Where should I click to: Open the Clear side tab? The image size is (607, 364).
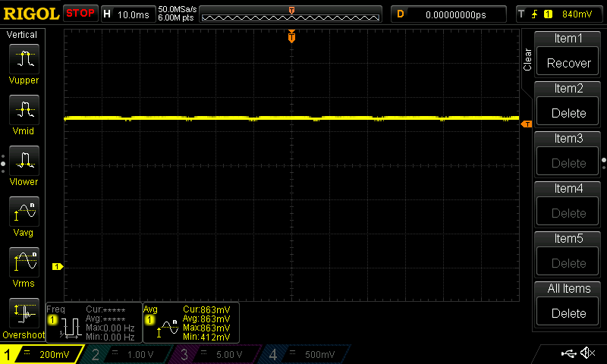coord(527,60)
